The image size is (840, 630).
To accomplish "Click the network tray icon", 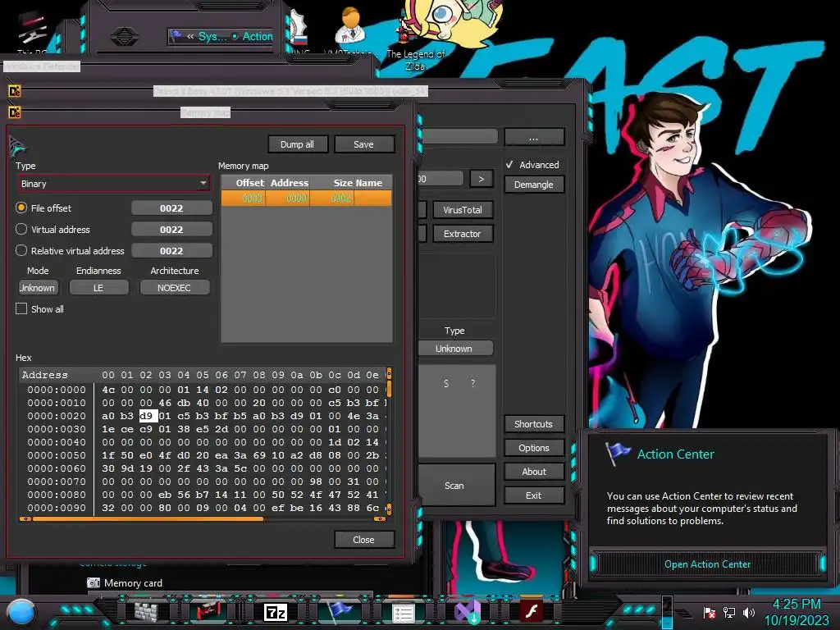I will tap(729, 612).
